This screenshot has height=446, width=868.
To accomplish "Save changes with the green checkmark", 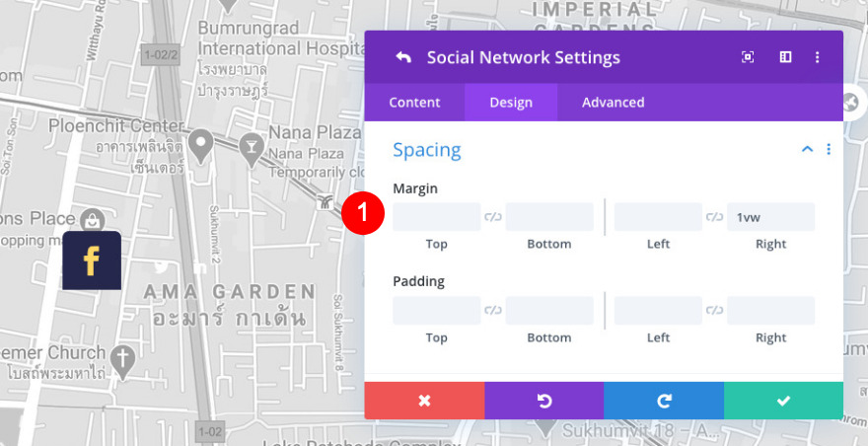I will click(x=783, y=400).
